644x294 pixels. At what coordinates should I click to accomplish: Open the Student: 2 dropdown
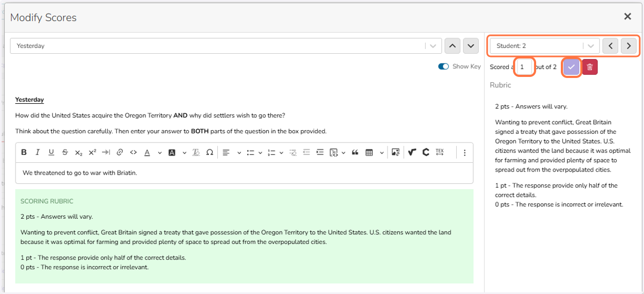pyautogui.click(x=544, y=46)
